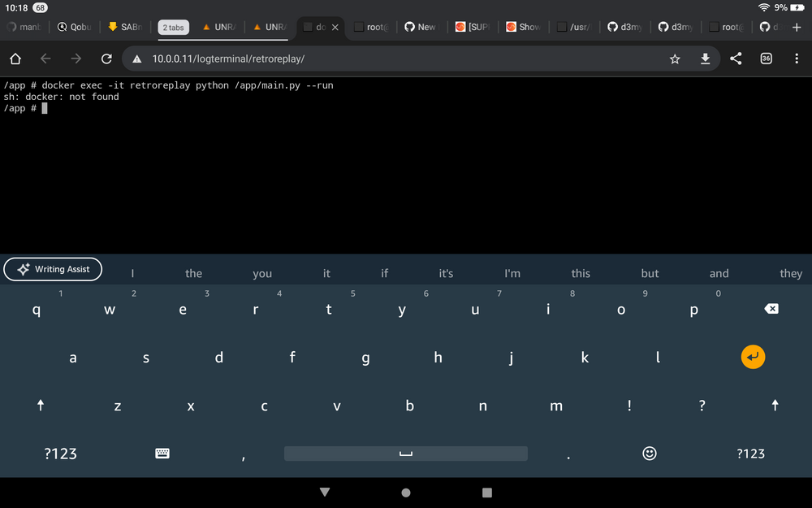The width and height of the screenshot is (812, 508).
Task: Tap the Android home circle button
Action: coord(406,493)
